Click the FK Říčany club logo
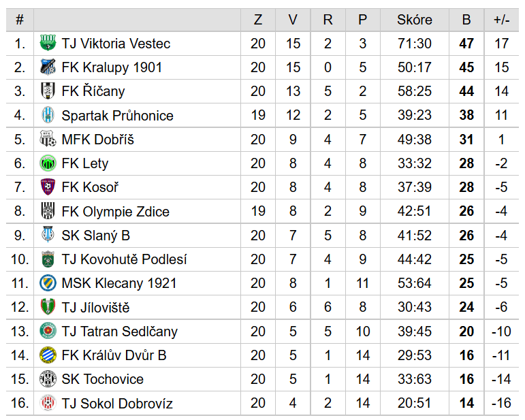This screenshot has width=525, height=420. coord(48,91)
